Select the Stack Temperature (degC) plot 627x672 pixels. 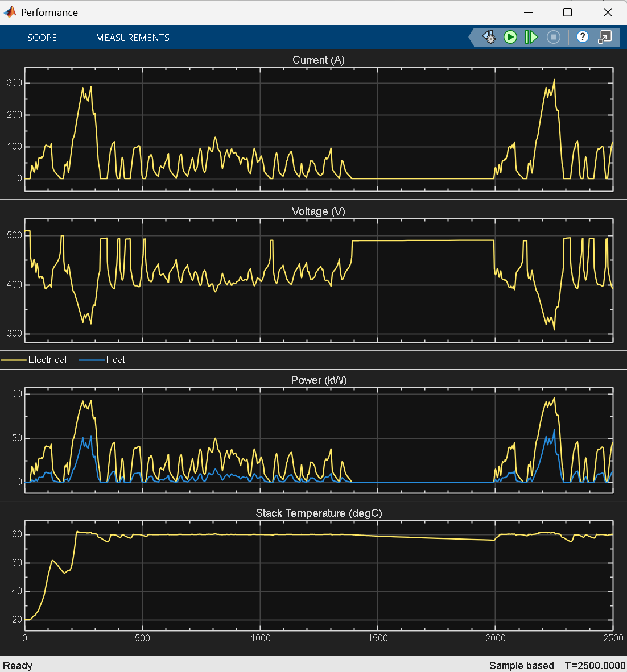(x=319, y=575)
